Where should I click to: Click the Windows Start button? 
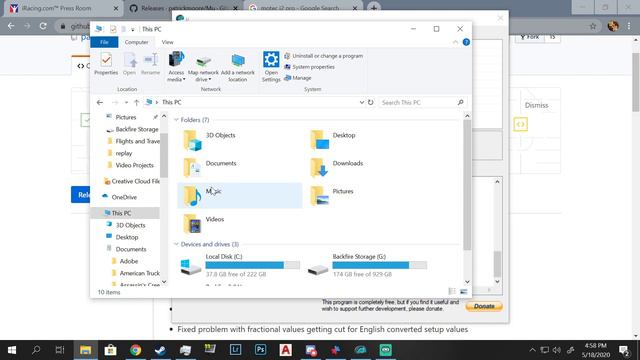pos(12,350)
